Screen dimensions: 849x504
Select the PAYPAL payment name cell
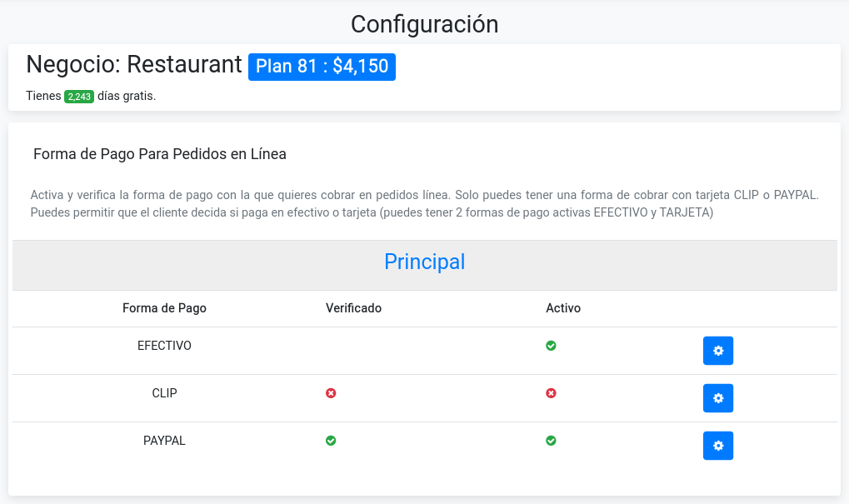click(x=164, y=441)
